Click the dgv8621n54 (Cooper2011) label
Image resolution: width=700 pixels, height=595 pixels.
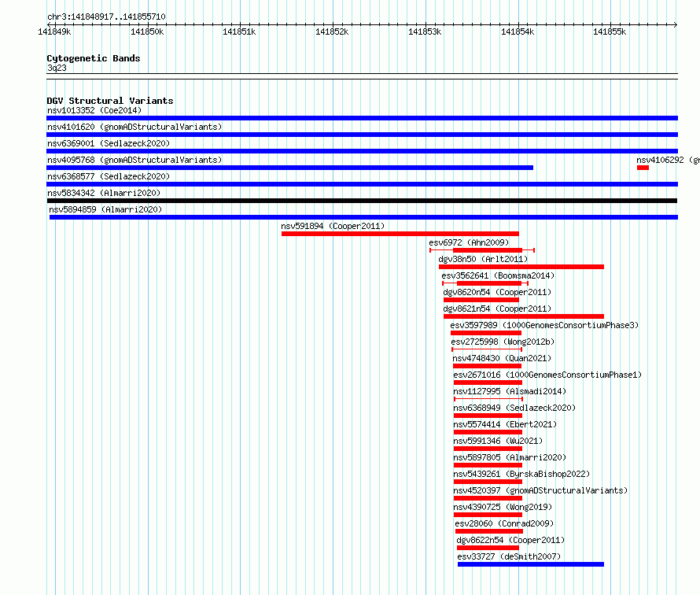coord(497,309)
